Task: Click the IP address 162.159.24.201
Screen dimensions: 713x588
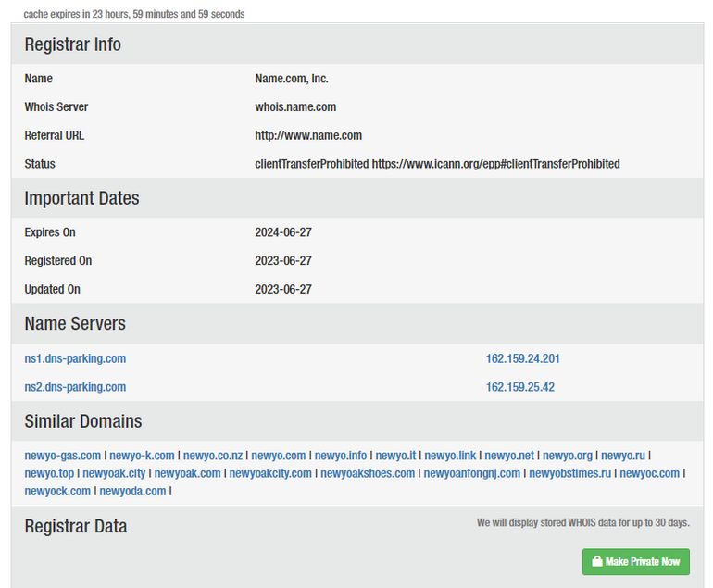Action: pos(522,358)
